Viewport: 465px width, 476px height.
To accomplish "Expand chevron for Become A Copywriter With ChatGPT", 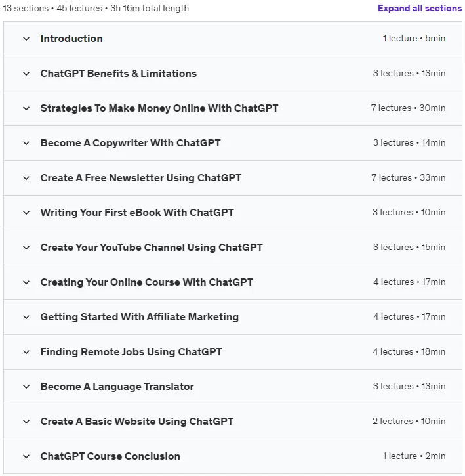I will (x=26, y=143).
